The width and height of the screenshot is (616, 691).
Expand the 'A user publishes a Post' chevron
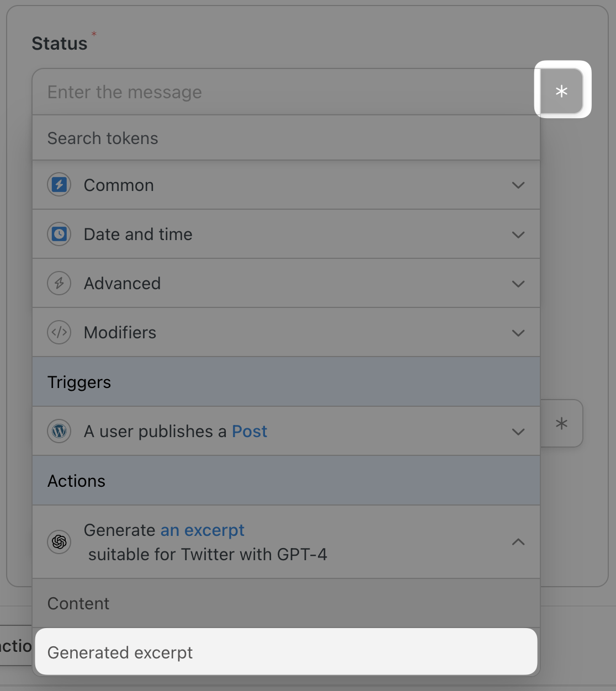(518, 431)
